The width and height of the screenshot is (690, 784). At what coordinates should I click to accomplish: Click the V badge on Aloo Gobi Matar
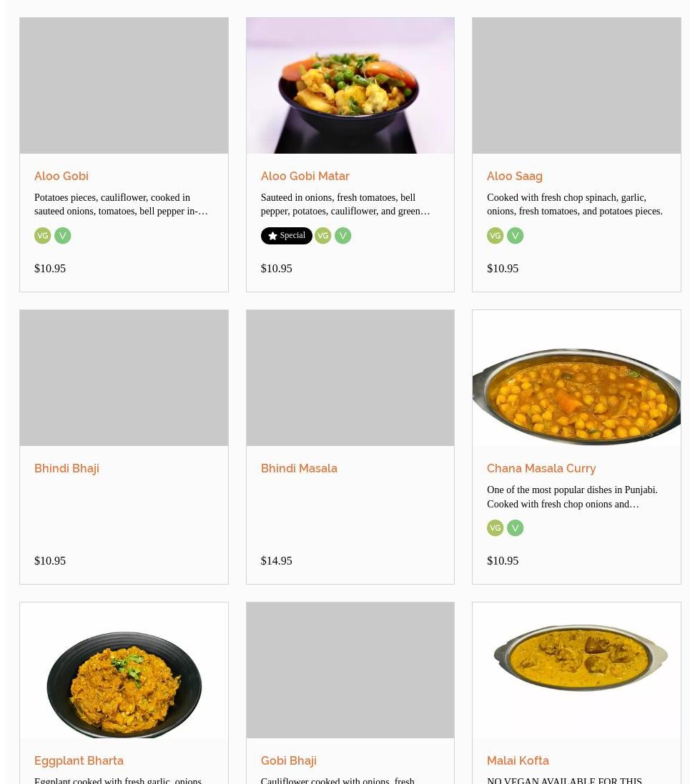[342, 236]
